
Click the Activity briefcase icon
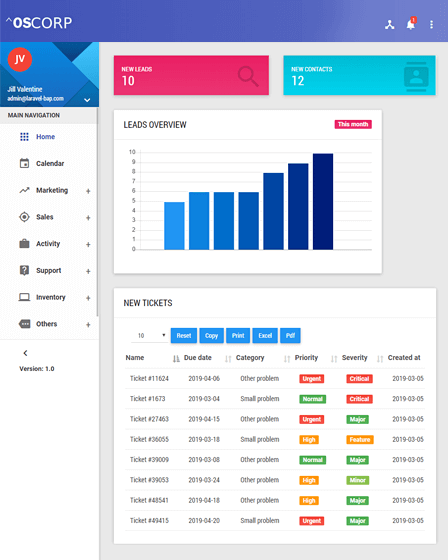(24, 244)
